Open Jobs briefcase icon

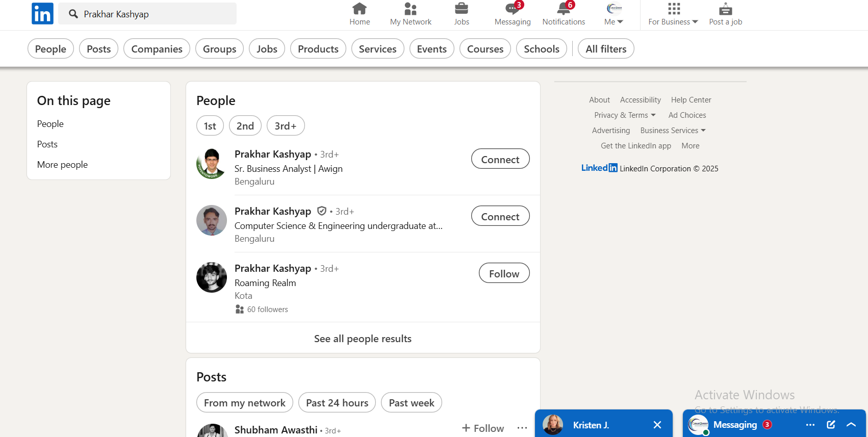point(462,9)
